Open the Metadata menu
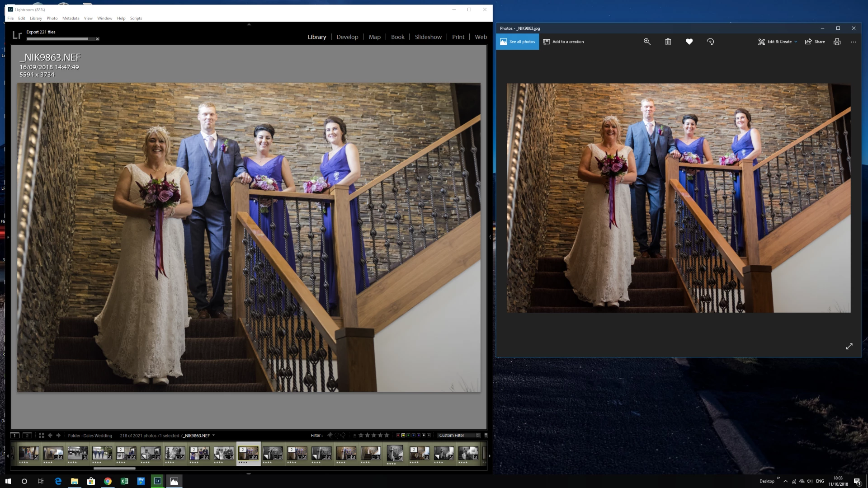Screen dimensions: 868x488 [x=71, y=19]
